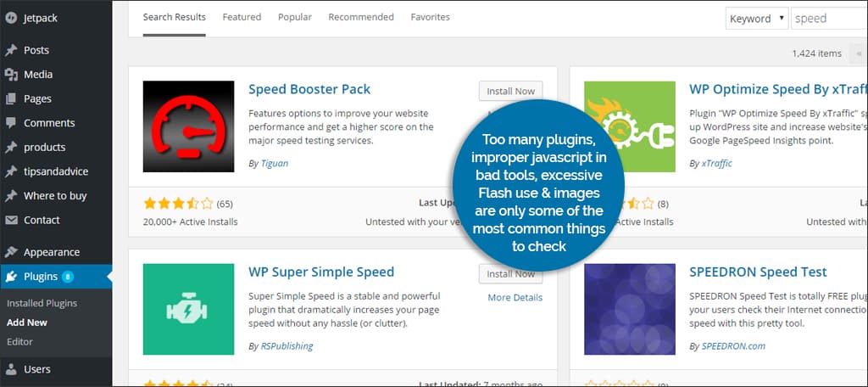Click the Plugins update count badge
This screenshot has width=868, height=387.
(x=68, y=277)
